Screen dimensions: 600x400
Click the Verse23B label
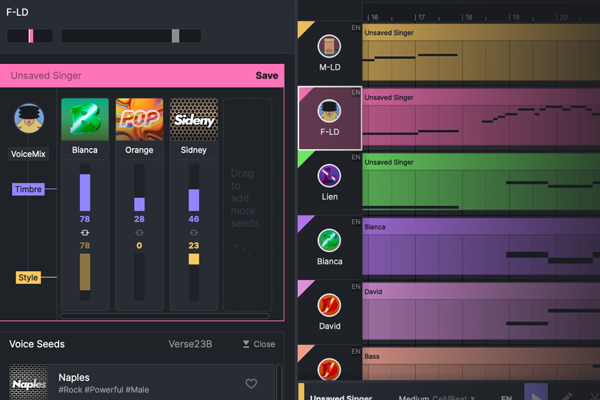(x=190, y=344)
